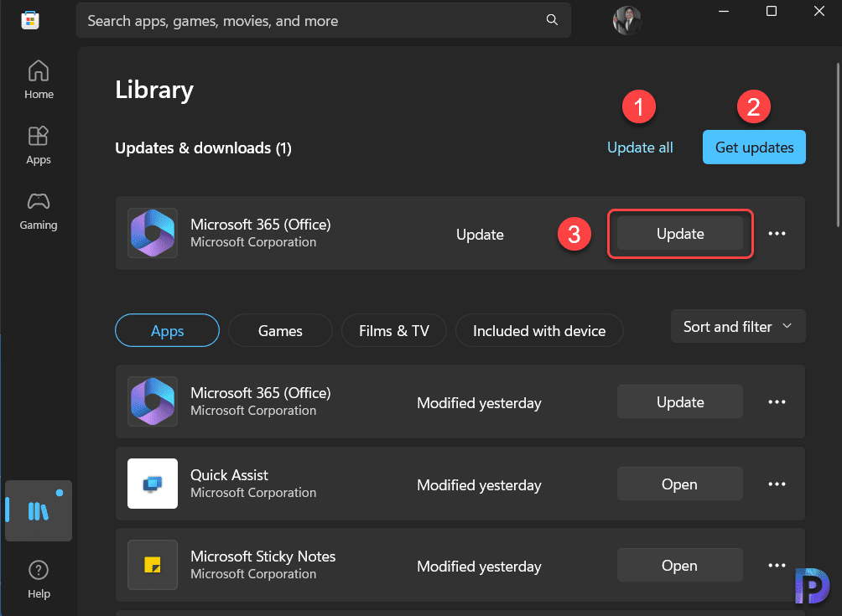This screenshot has height=616, width=842.
Task: Click the Microsoft Store logo top left
Action: 30,19
